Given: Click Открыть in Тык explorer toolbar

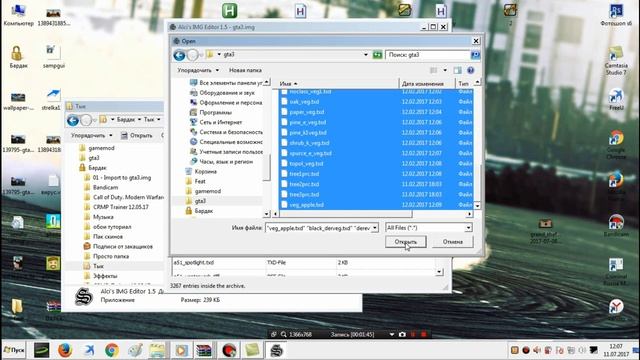Looking at the screenshot, I should pyautogui.click(x=137, y=136).
